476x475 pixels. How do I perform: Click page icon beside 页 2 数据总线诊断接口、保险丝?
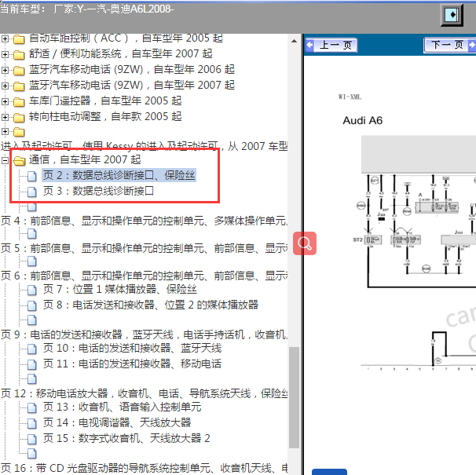pos(32,176)
